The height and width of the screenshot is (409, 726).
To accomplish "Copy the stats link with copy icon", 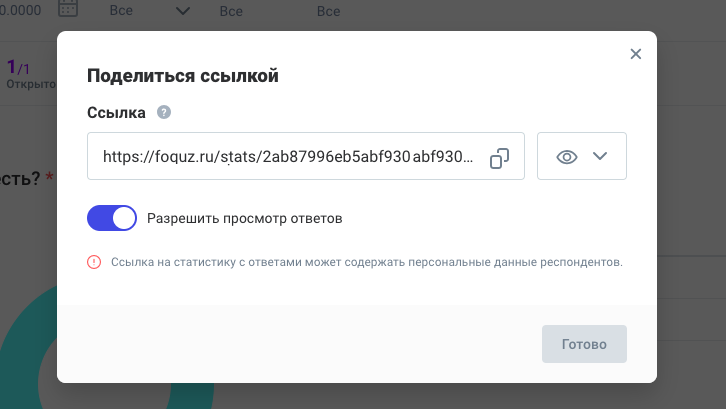I will 500,158.
